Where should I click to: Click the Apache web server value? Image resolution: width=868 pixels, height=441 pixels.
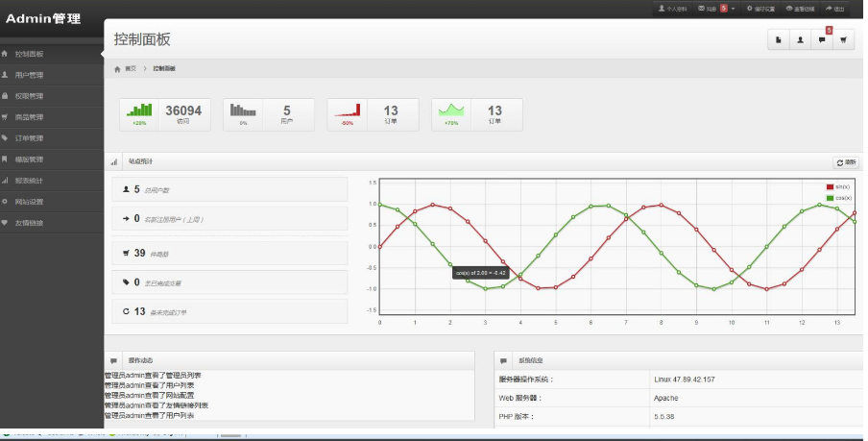(x=666, y=398)
